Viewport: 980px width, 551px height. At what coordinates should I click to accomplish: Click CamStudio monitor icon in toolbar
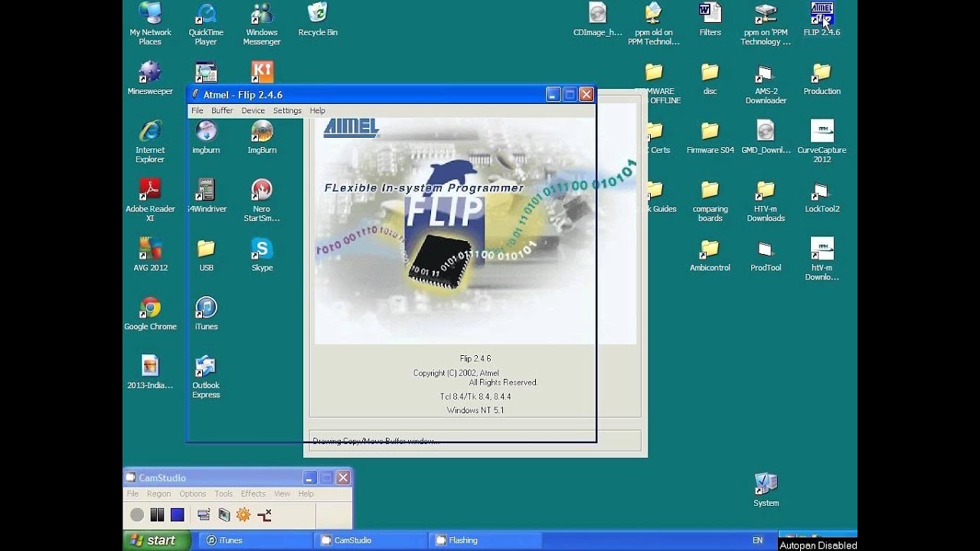[224, 515]
